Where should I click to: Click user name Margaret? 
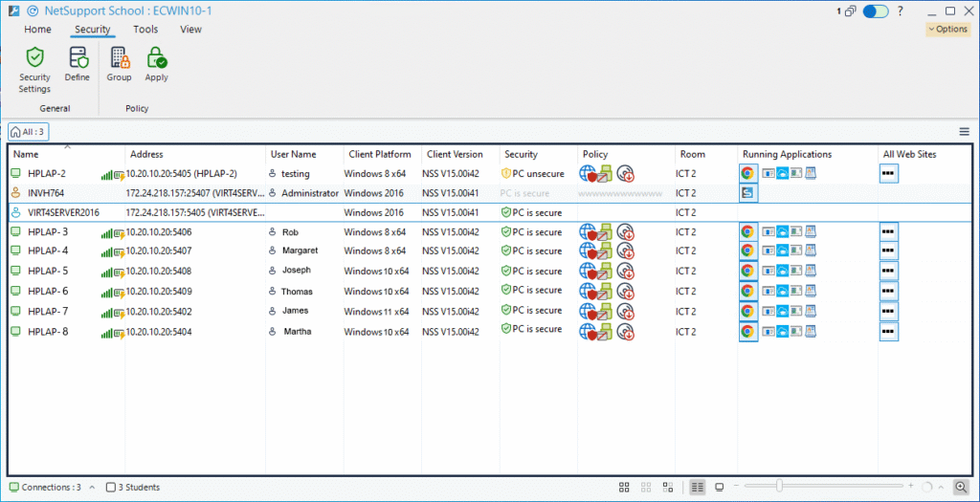(x=300, y=251)
